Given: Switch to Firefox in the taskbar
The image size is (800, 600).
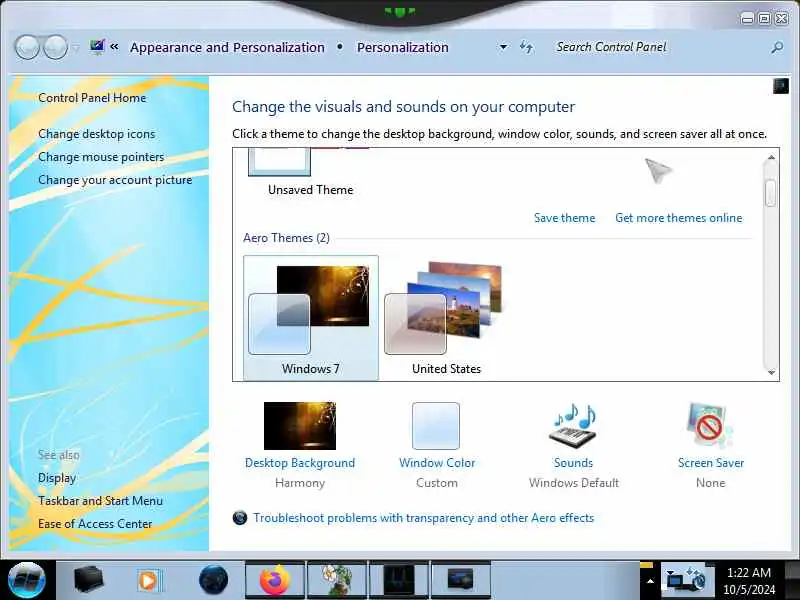Looking at the screenshot, I should (x=275, y=580).
